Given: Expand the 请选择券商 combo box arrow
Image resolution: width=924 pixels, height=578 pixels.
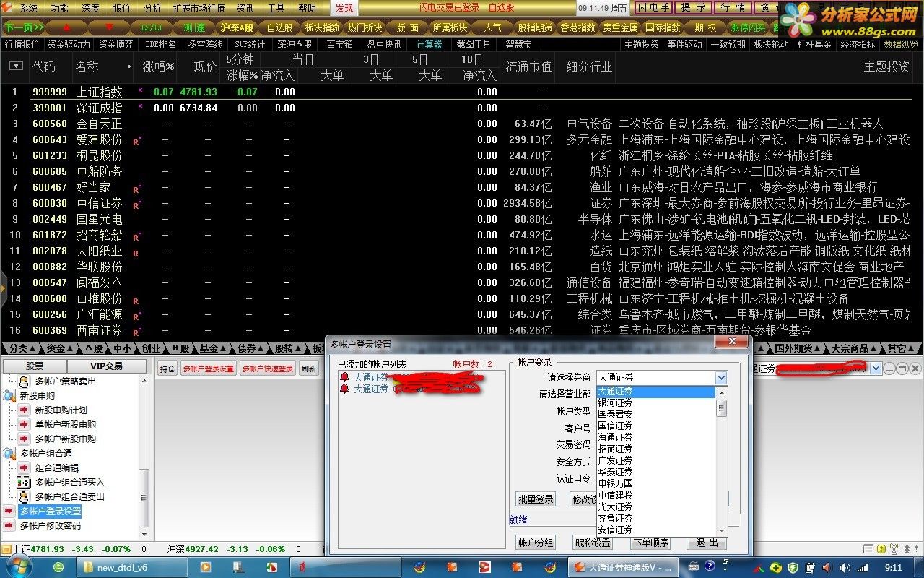Looking at the screenshot, I should coord(720,377).
